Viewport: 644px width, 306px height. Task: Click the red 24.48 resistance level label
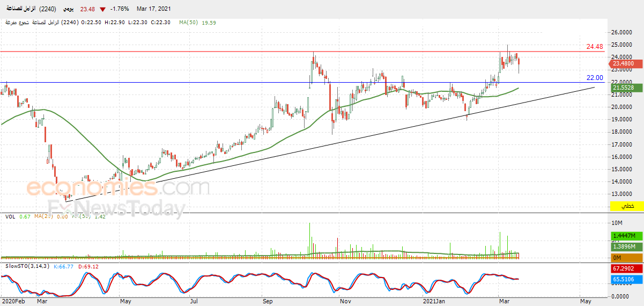pyautogui.click(x=595, y=47)
